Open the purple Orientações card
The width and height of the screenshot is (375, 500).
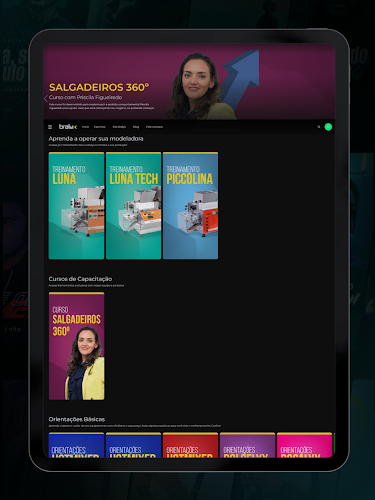coord(247,445)
